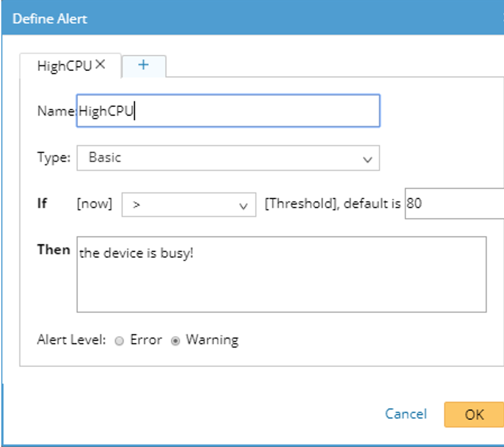This screenshot has height=447, width=504.
Task: Open the Type dropdown showing Basic
Action: coord(228,158)
